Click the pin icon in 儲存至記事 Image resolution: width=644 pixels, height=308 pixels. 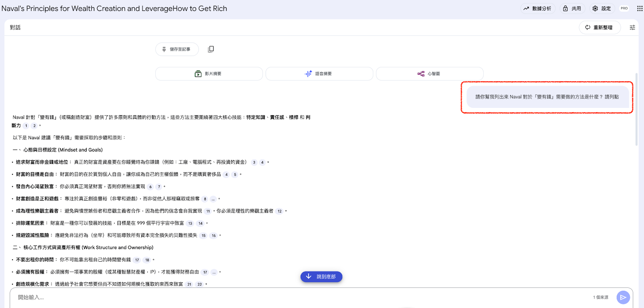[164, 49]
